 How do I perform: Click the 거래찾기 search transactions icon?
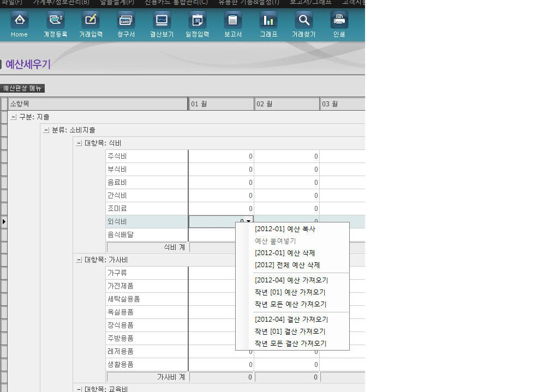pos(303,25)
